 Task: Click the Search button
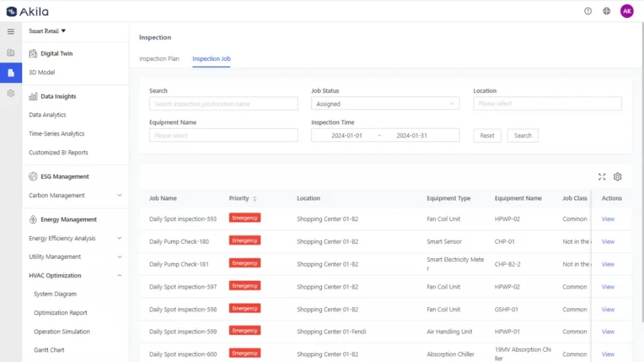pos(523,135)
